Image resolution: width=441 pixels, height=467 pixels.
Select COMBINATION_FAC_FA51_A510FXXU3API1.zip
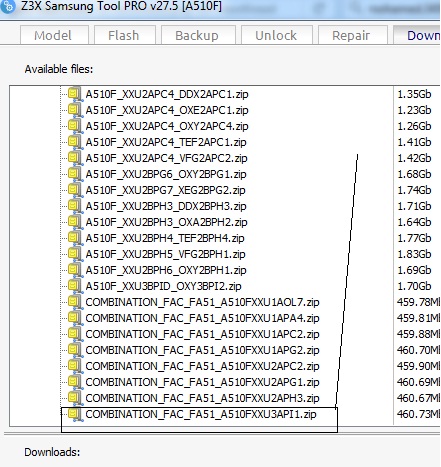201,414
